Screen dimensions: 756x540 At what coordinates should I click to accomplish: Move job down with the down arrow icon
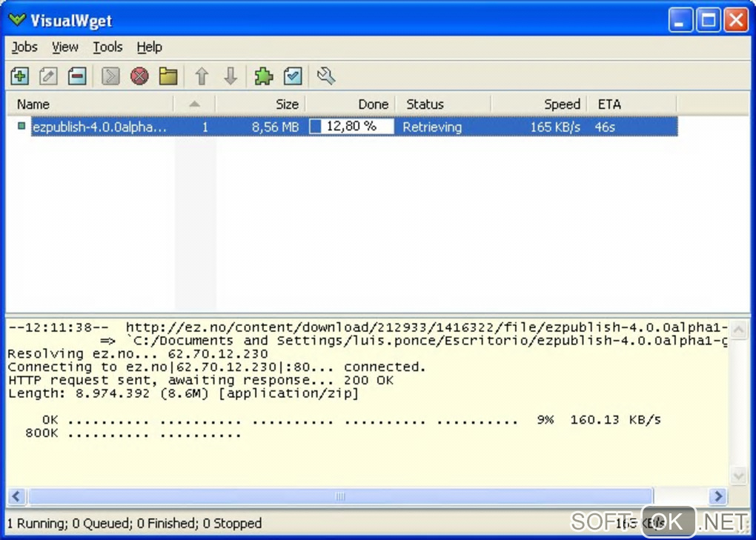[231, 76]
